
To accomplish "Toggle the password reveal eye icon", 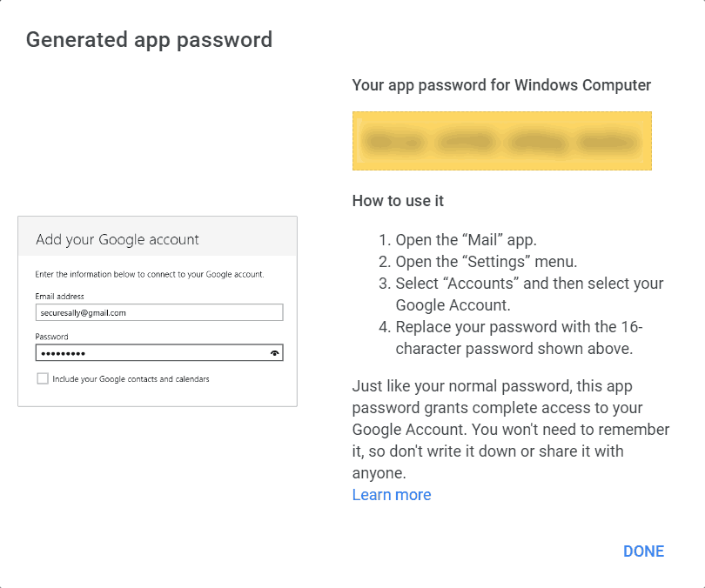I will click(275, 353).
